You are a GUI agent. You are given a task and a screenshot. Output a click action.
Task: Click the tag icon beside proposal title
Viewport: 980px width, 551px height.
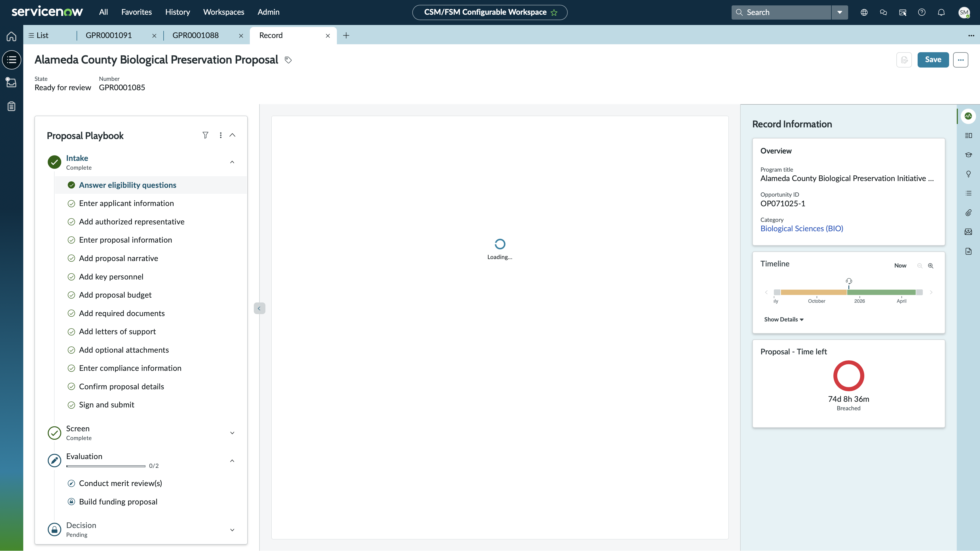[288, 60]
